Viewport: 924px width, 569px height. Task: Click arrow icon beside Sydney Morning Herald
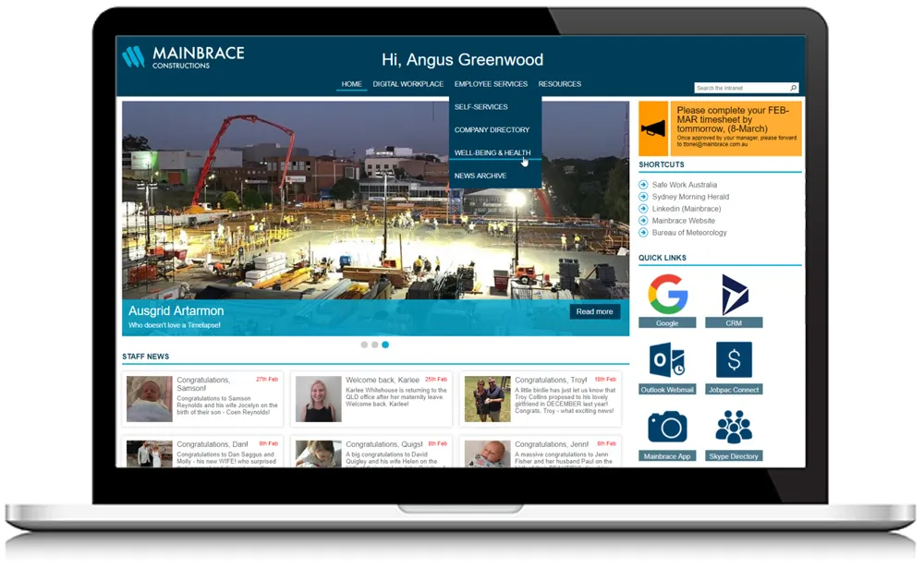pos(643,197)
